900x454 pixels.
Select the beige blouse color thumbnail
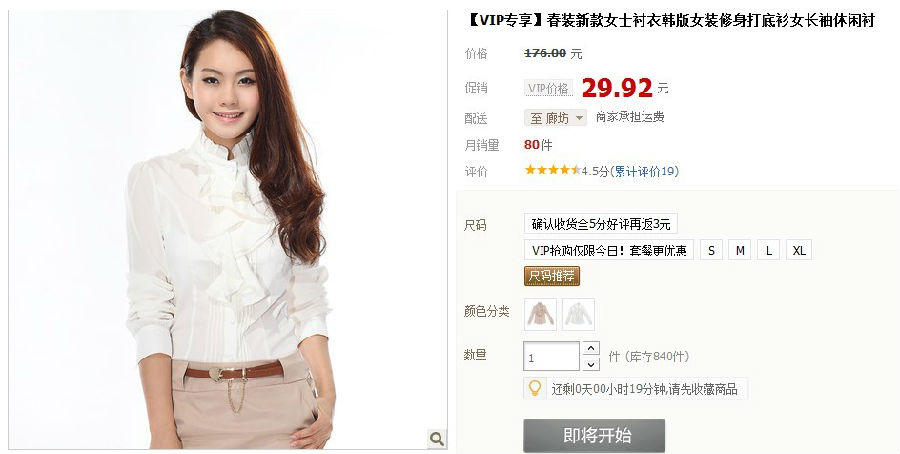pyautogui.click(x=540, y=314)
